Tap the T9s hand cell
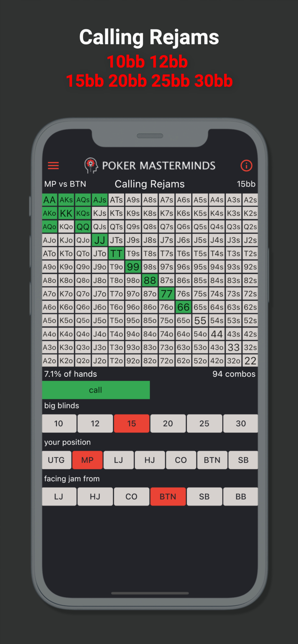This screenshot has height=644, width=298. coord(133,253)
